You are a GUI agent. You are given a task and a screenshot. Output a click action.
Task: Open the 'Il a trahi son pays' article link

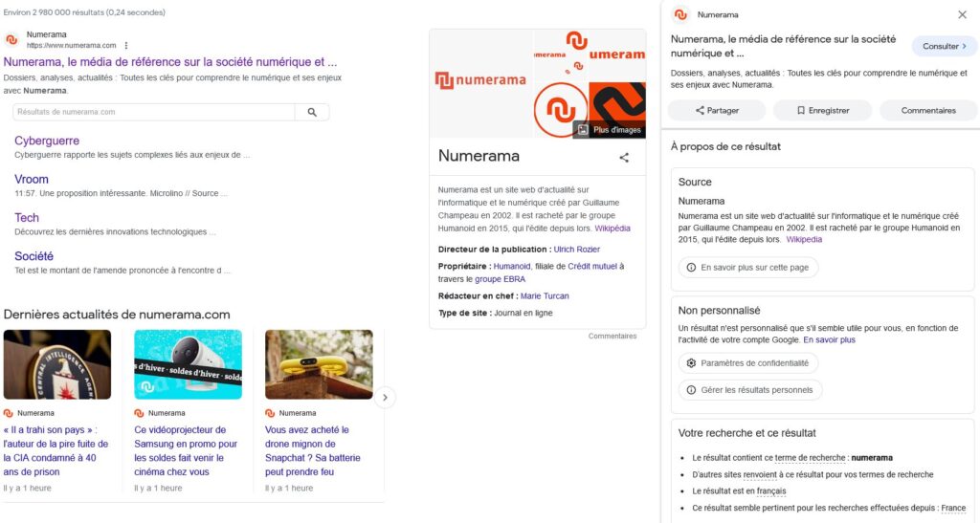tap(56, 450)
